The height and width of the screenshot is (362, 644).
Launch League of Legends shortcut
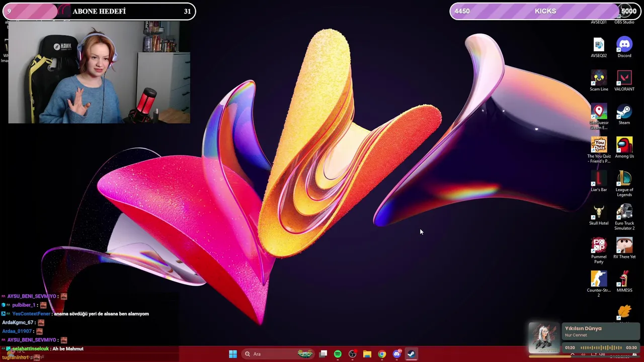[x=624, y=184]
